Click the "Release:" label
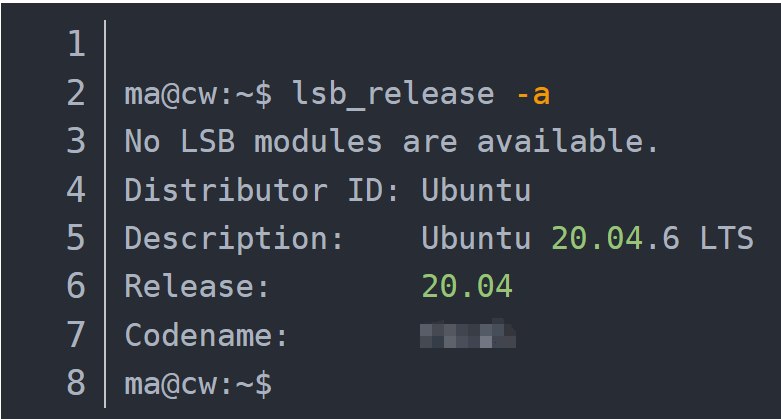Image resolution: width=781 pixels, height=419 pixels. point(198,287)
